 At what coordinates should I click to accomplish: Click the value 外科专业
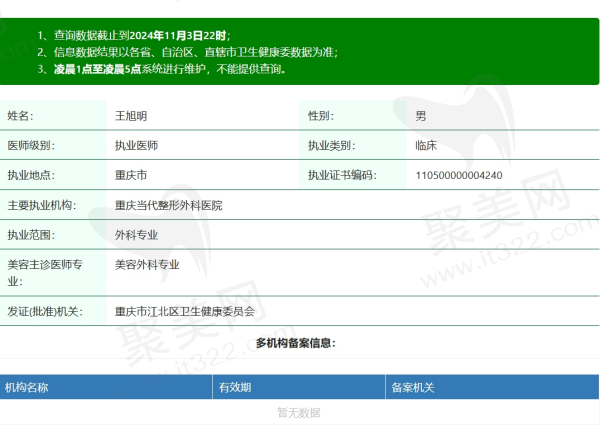136,235
